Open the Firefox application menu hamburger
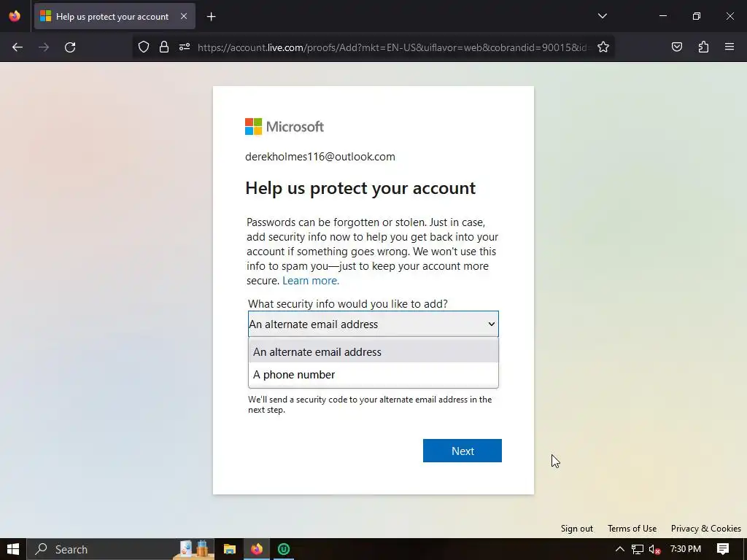This screenshot has height=560, width=747. coord(729,47)
